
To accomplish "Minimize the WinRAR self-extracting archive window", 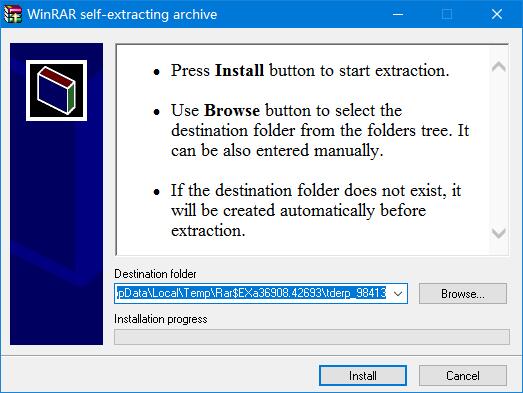I will (x=398, y=14).
